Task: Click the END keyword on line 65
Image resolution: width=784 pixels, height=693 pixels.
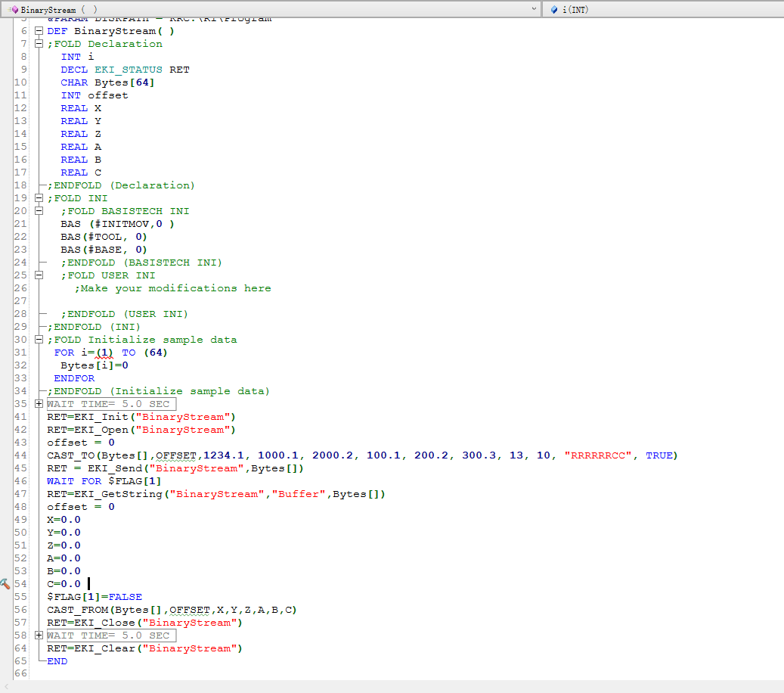Action: click(x=57, y=661)
